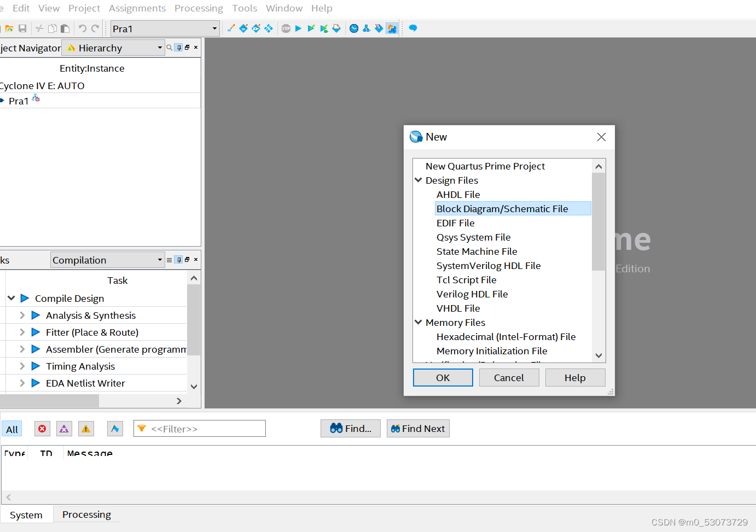Image resolution: width=756 pixels, height=532 pixels.
Task: Expand the Assembler task row
Action: pyautogui.click(x=22, y=349)
